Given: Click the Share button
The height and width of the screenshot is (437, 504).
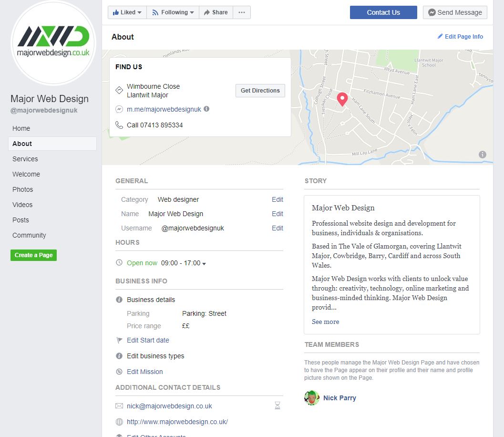Looking at the screenshot, I should coord(216,12).
